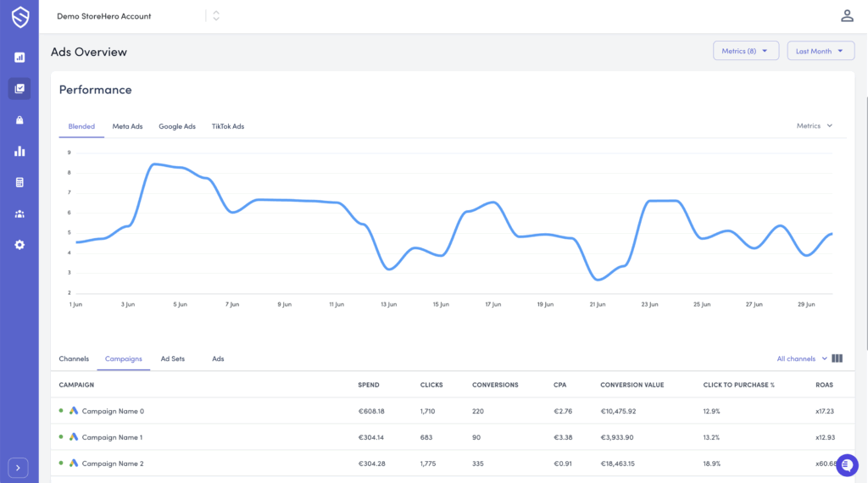Viewport: 868px width, 483px height.
Task: Open the settings gear in sidebar
Action: tap(19, 245)
